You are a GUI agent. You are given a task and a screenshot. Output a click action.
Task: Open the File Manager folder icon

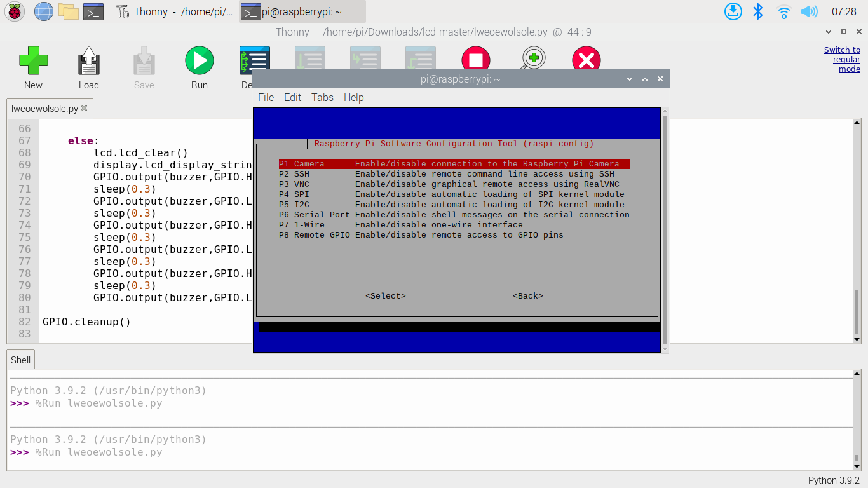(69, 11)
